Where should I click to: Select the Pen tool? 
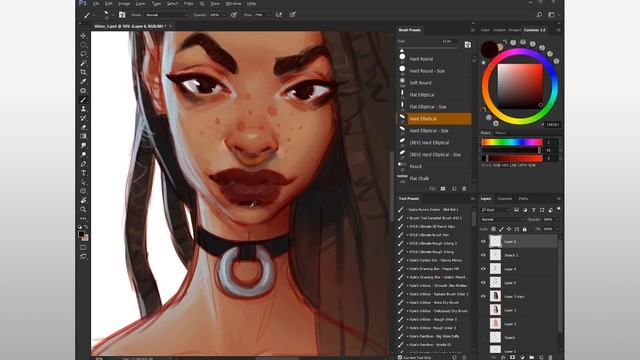tap(83, 164)
